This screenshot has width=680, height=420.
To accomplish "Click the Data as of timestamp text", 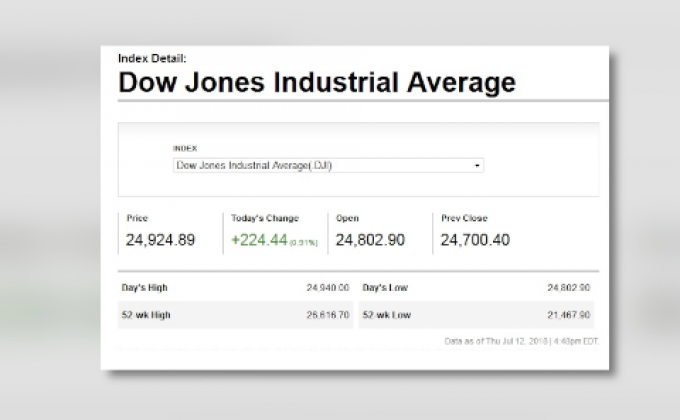I will pyautogui.click(x=521, y=341).
